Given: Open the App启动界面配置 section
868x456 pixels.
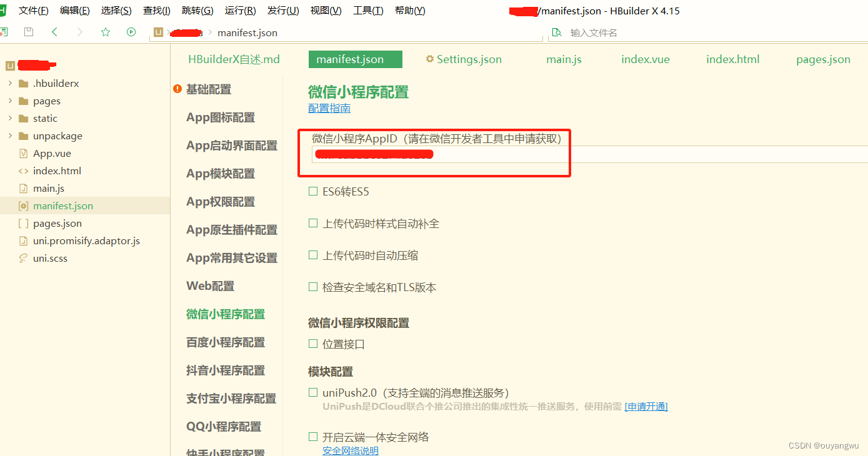Looking at the screenshot, I should (232, 146).
